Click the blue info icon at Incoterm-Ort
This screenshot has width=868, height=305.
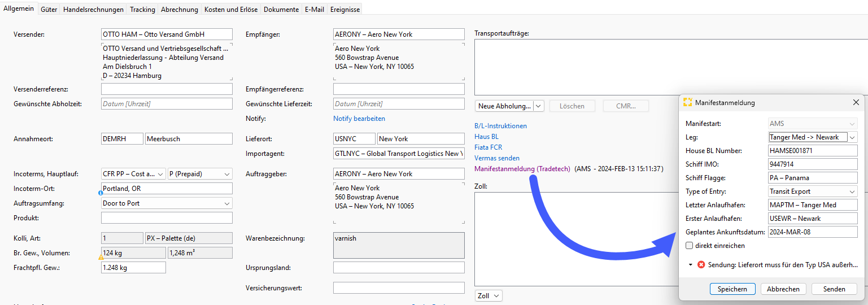point(101,193)
